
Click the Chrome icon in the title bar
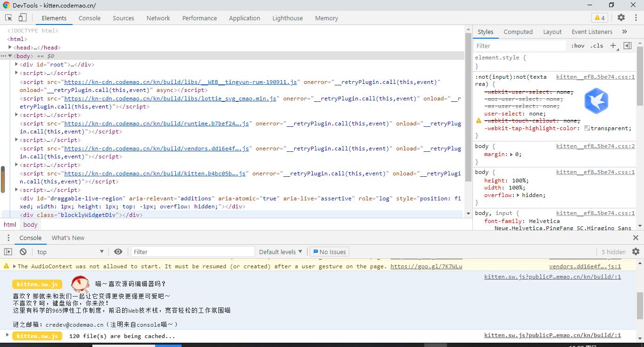(6, 5)
